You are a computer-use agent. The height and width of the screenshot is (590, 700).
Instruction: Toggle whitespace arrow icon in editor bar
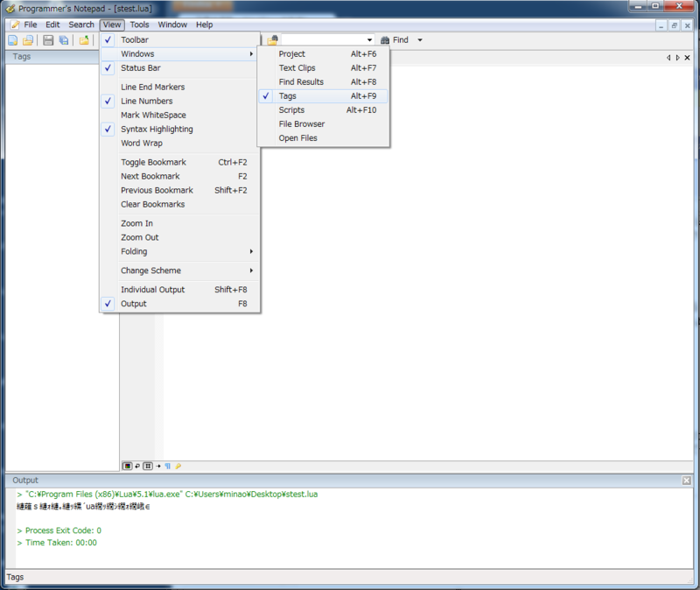(x=158, y=466)
